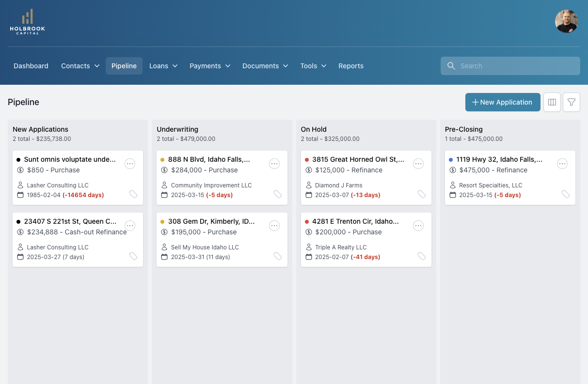588x384 pixels.
Task: Click the dollar icon beside $850 - Purchase
Action: (x=20, y=170)
